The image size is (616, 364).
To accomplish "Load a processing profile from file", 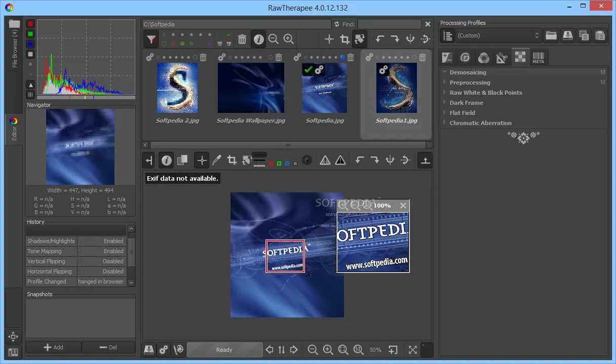I will coord(551,35).
